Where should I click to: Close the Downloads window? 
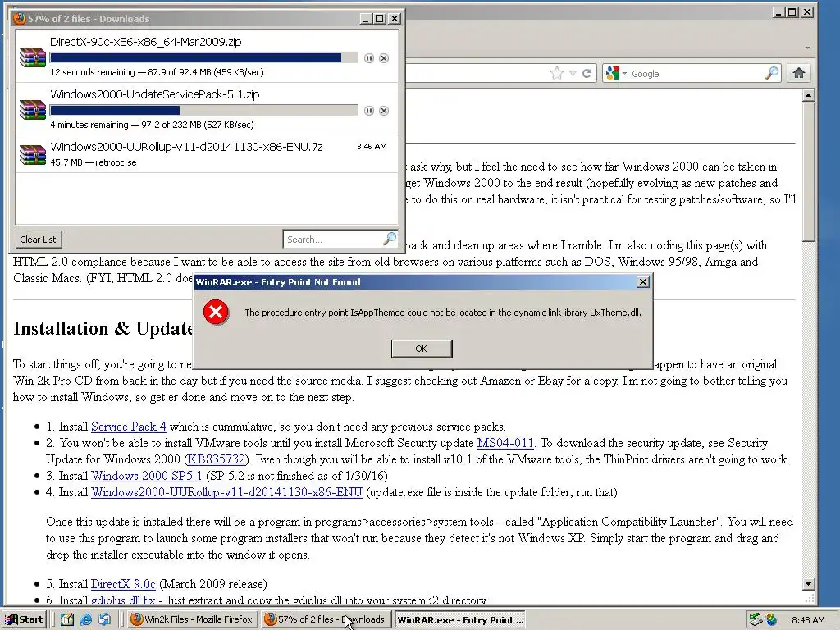pos(395,19)
